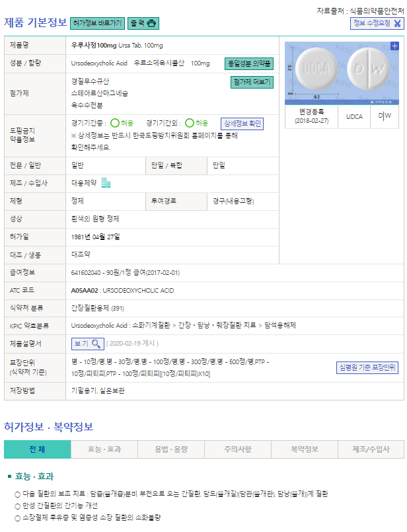Open 허가정보 바로가기
The image size is (407, 532).
[x=96, y=23]
